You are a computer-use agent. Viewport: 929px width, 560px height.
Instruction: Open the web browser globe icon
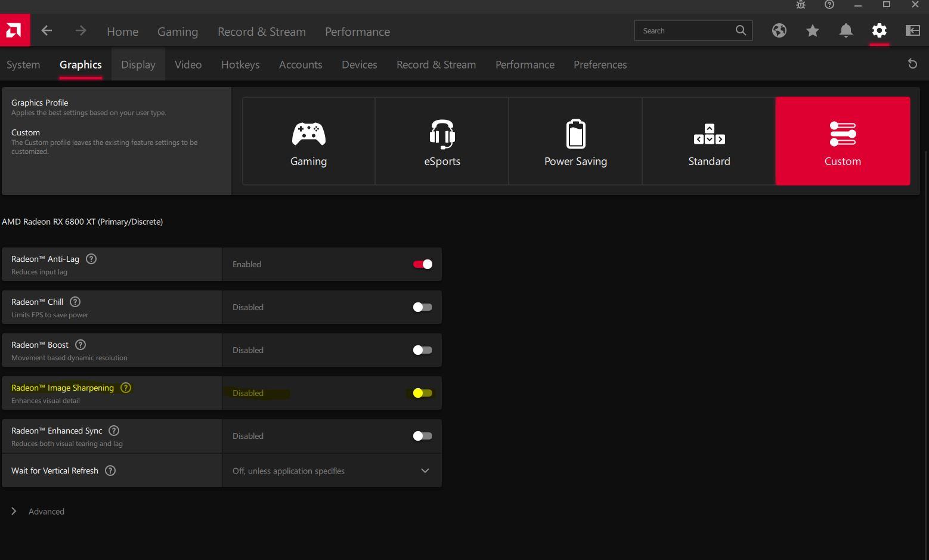tap(779, 30)
